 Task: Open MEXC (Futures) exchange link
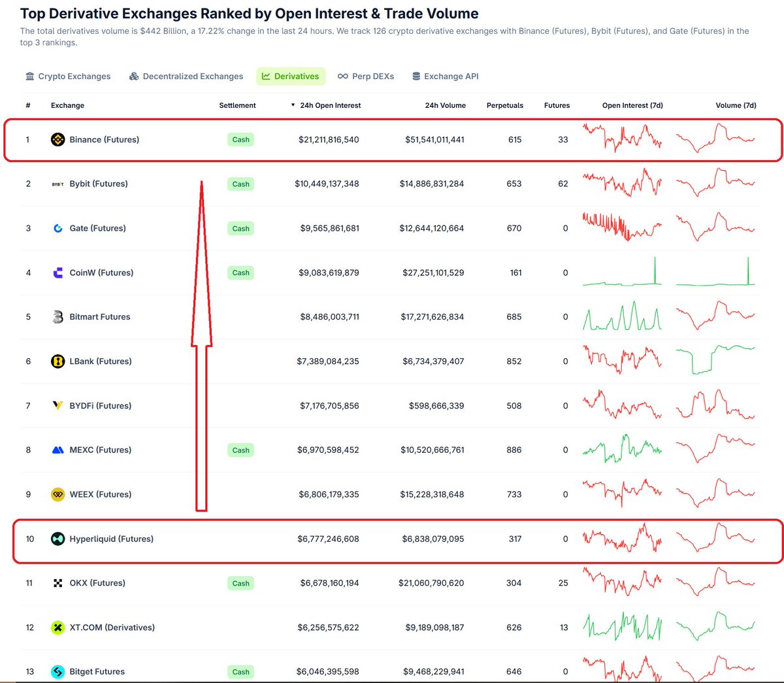(x=101, y=450)
